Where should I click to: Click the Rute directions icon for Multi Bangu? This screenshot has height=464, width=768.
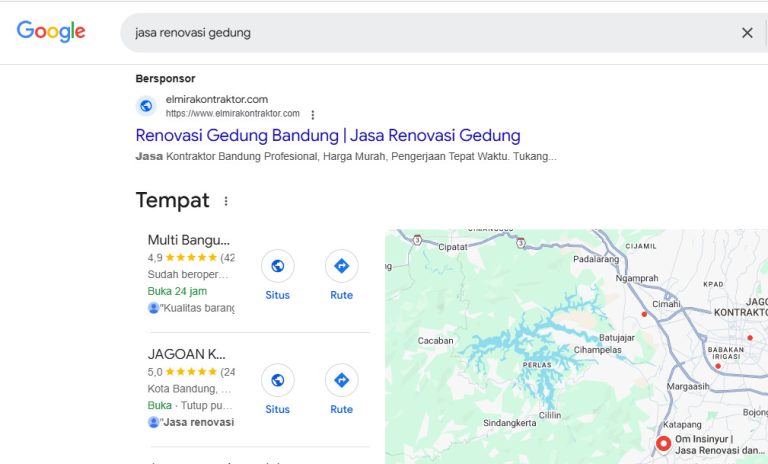[x=341, y=266]
